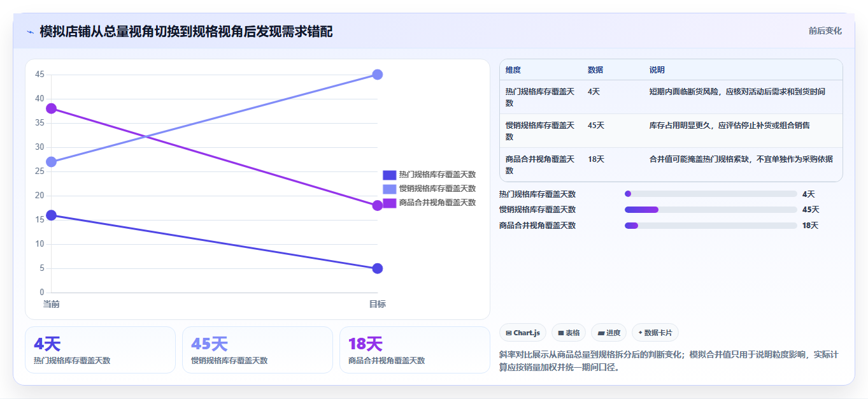Click 商品合并视角覆盖天数 legend label in chart
868x399 pixels.
click(x=438, y=203)
